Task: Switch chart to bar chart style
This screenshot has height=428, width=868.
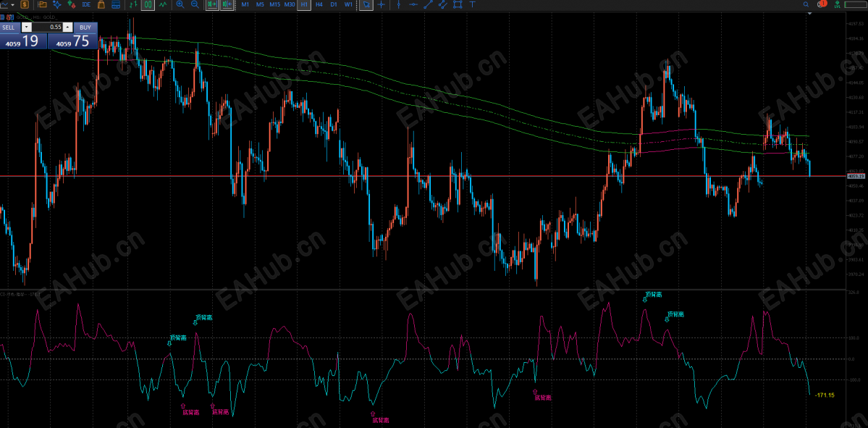Action: (x=133, y=4)
